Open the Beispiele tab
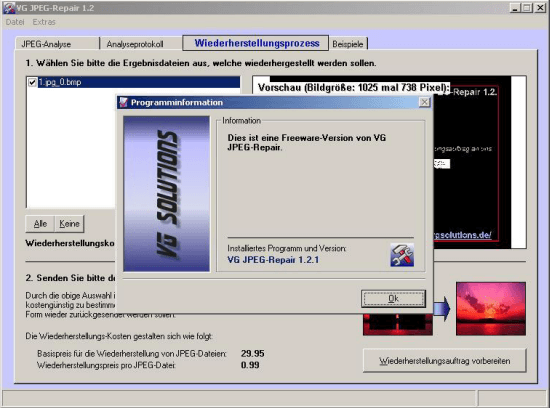This screenshot has width=550, height=408. click(x=348, y=44)
